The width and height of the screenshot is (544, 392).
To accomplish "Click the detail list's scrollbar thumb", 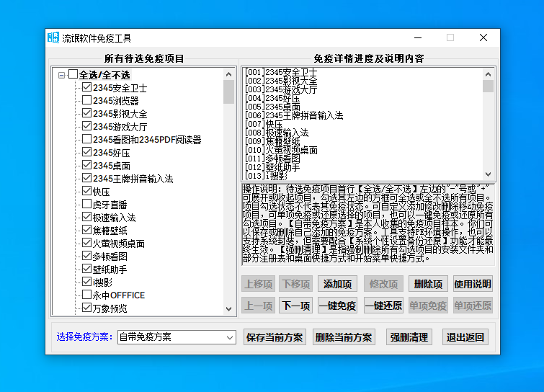I will click(488, 86).
